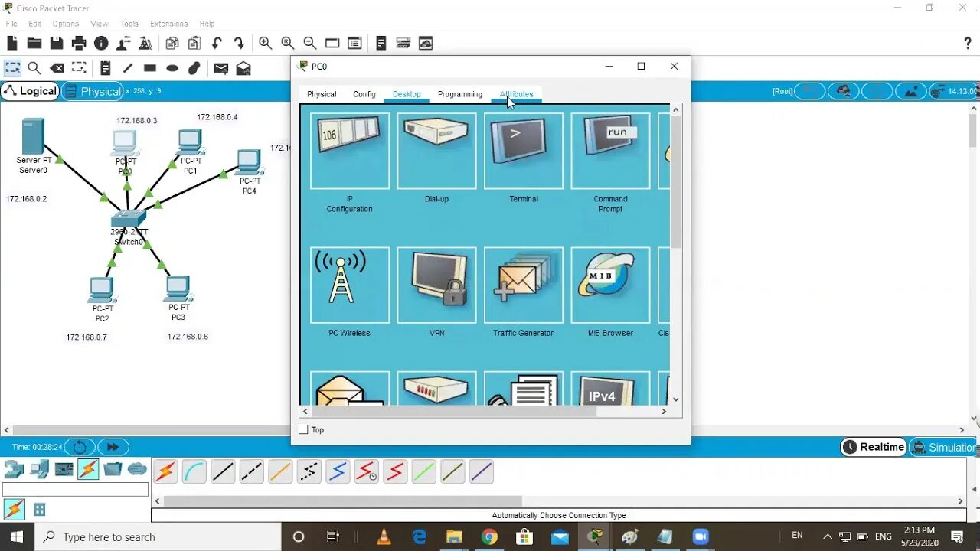980x551 pixels.
Task: Open the Dial-up application
Action: [436, 151]
